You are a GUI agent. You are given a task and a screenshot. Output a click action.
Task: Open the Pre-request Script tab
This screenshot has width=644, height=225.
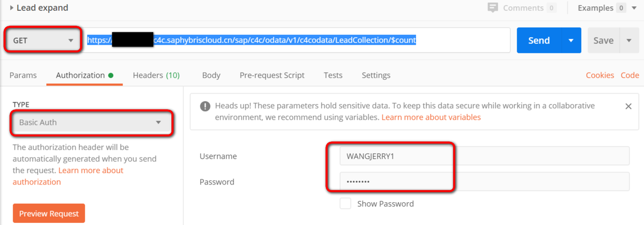click(272, 75)
